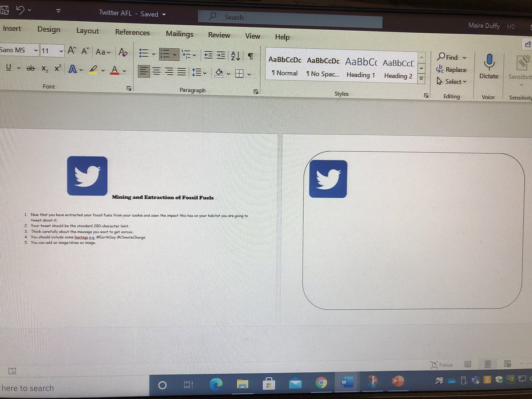Image resolution: width=532 pixels, height=399 pixels.
Task: Apply the Heading 1 style
Action: (x=361, y=68)
